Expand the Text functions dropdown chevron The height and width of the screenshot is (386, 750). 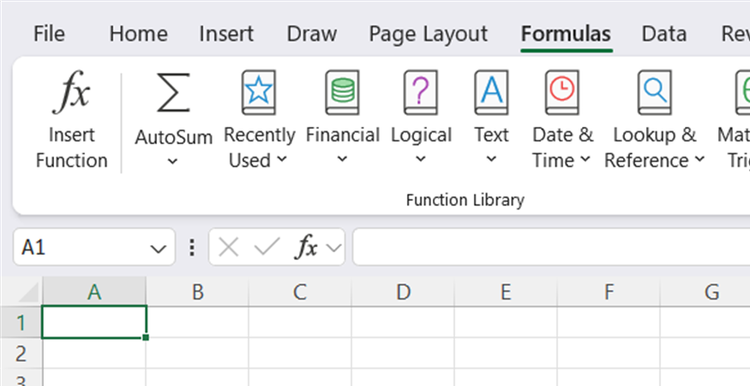(491, 159)
